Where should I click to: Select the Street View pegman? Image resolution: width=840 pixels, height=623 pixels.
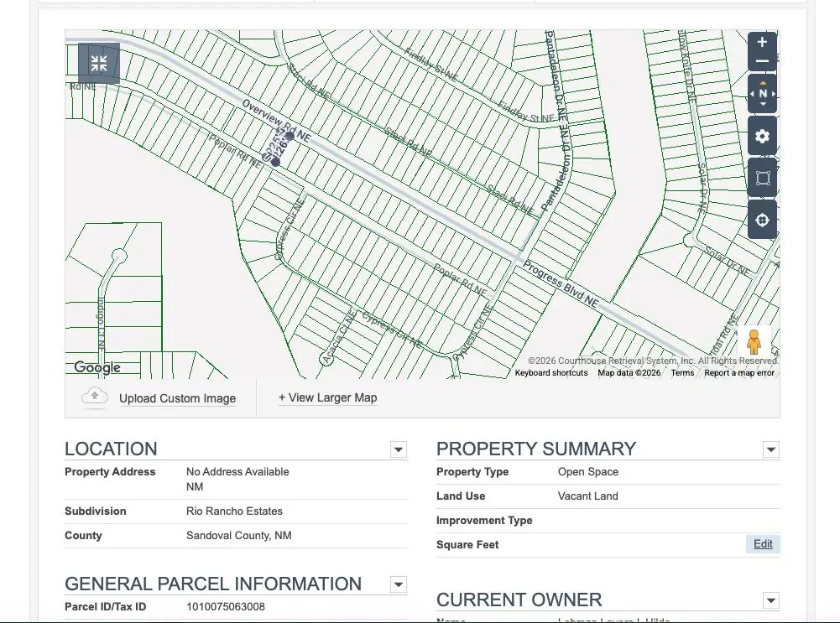(754, 342)
